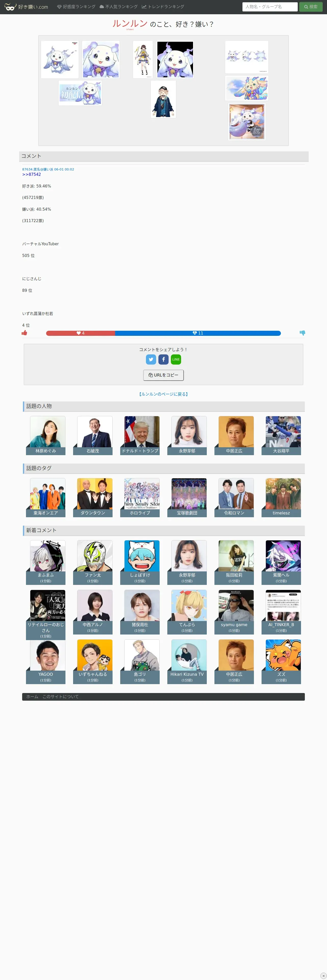Viewport: 327px width, 980px height.
Task: Open 好感度ランキング menu item
Action: pyautogui.click(x=76, y=7)
